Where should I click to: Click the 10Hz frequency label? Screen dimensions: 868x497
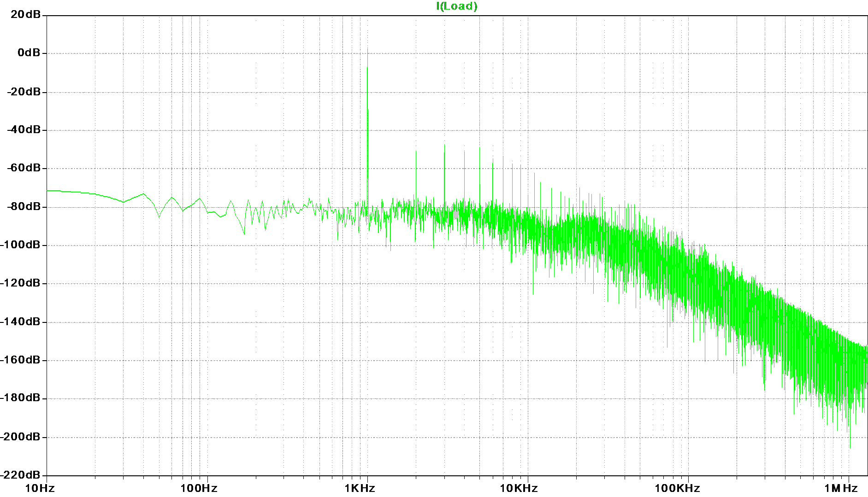coord(40,488)
